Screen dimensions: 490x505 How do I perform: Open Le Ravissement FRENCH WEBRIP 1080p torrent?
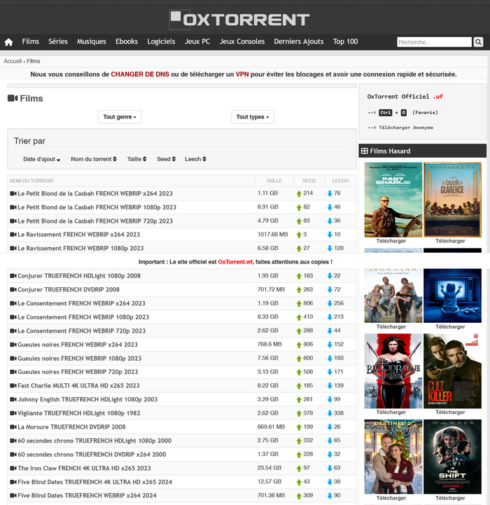point(80,248)
